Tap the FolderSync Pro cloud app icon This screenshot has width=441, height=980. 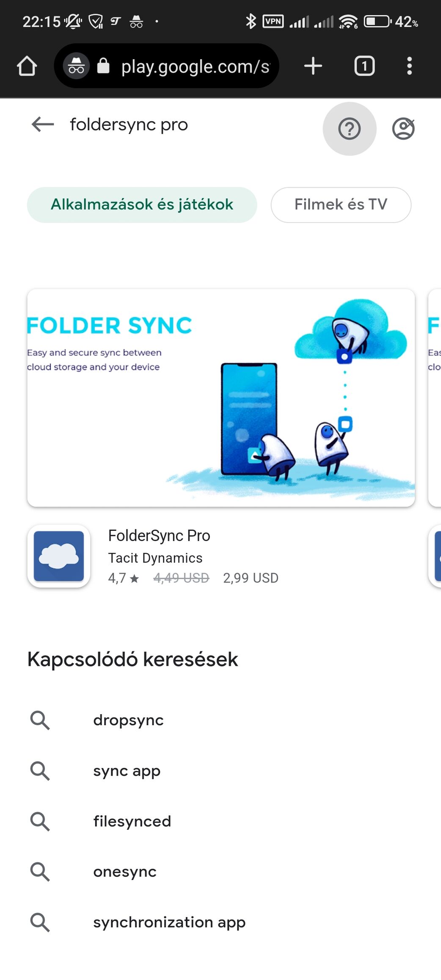coord(59,556)
